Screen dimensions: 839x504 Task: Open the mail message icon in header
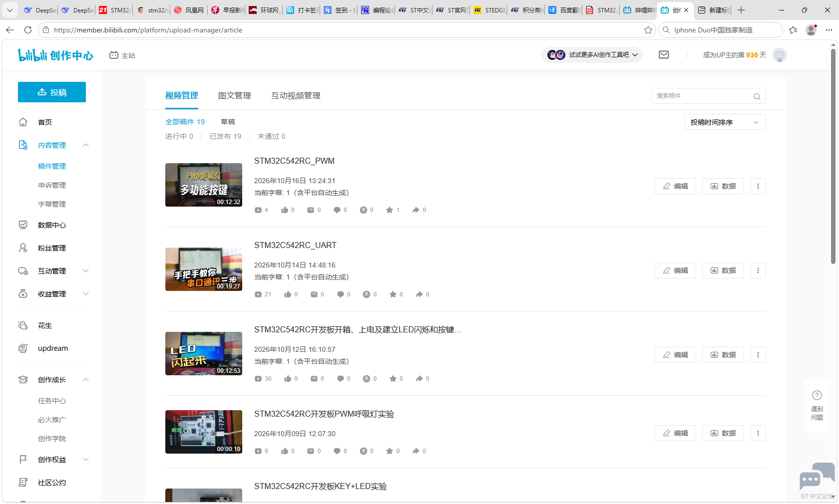[x=664, y=55]
